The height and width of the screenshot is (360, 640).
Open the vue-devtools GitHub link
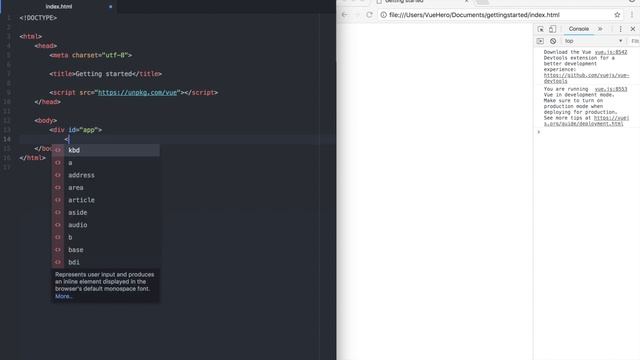(x=587, y=78)
